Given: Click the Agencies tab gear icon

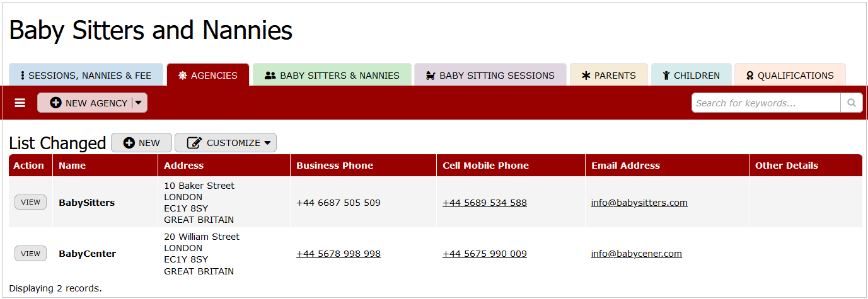Looking at the screenshot, I should [x=183, y=76].
